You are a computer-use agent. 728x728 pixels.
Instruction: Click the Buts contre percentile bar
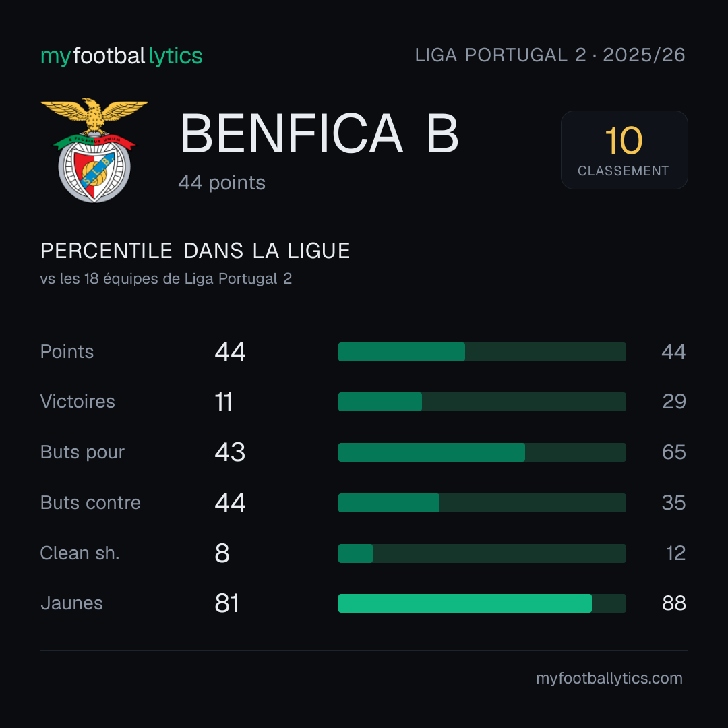pyautogui.click(x=482, y=503)
